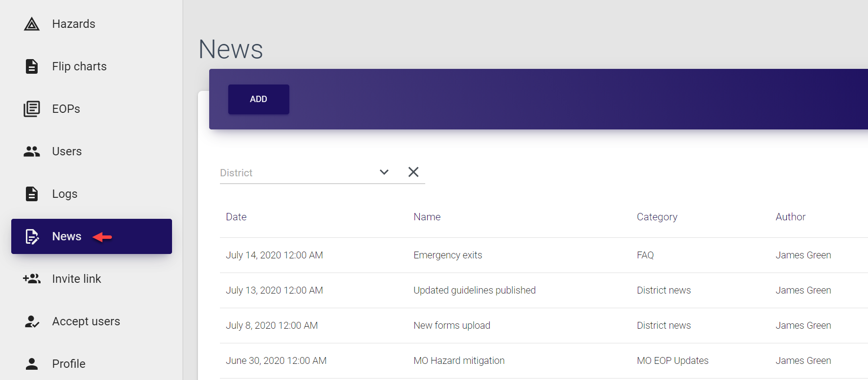Viewport: 868px width, 380px height.
Task: Click the Flip charts document icon
Action: click(x=32, y=66)
